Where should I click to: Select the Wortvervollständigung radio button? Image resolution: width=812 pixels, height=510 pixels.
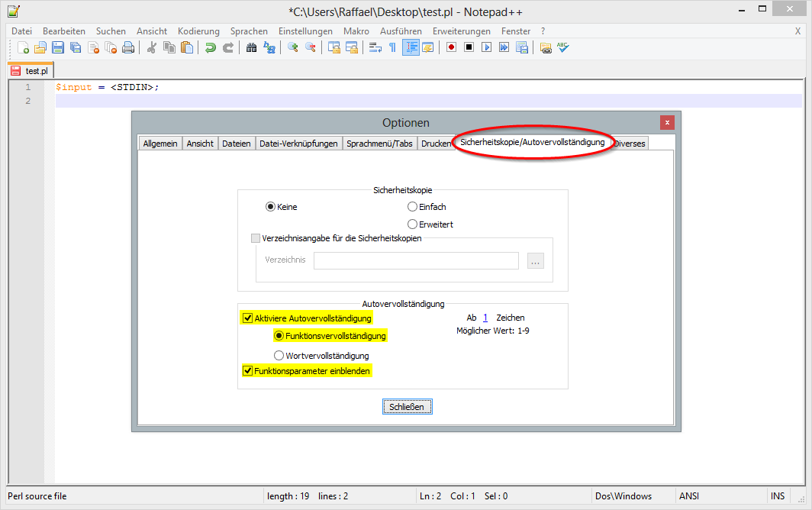pos(279,355)
